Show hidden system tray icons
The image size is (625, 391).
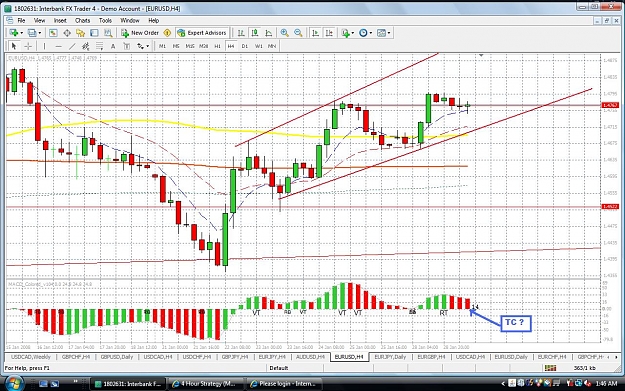503,383
